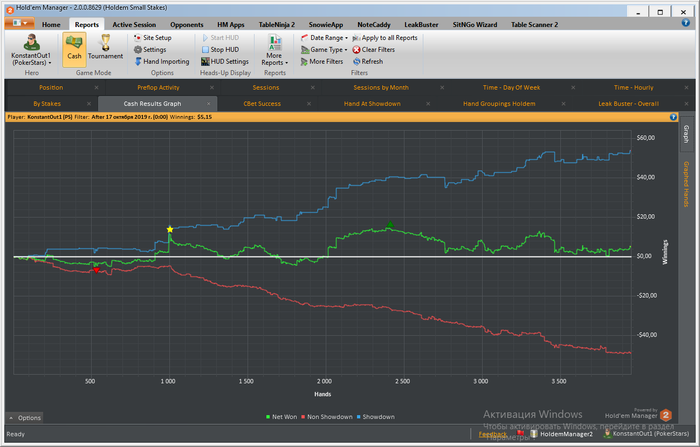Screen dimensions: 700x447
Task: Close the Sessions by Month tab
Action: click(x=442, y=88)
